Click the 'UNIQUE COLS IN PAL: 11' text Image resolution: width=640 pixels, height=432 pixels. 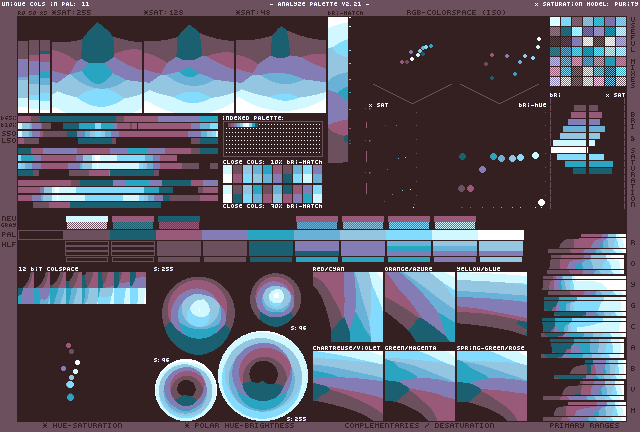click(x=45, y=4)
